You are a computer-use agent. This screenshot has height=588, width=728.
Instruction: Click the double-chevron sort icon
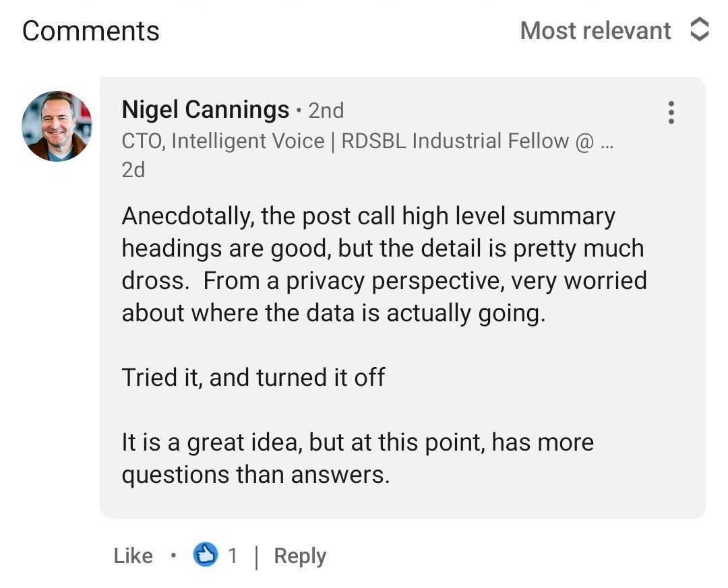pyautogui.click(x=699, y=30)
